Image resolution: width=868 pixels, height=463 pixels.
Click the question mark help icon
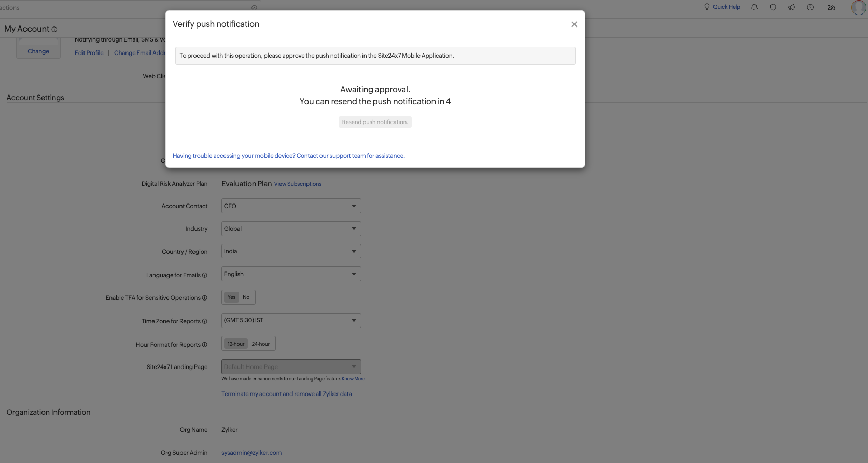coord(810,7)
